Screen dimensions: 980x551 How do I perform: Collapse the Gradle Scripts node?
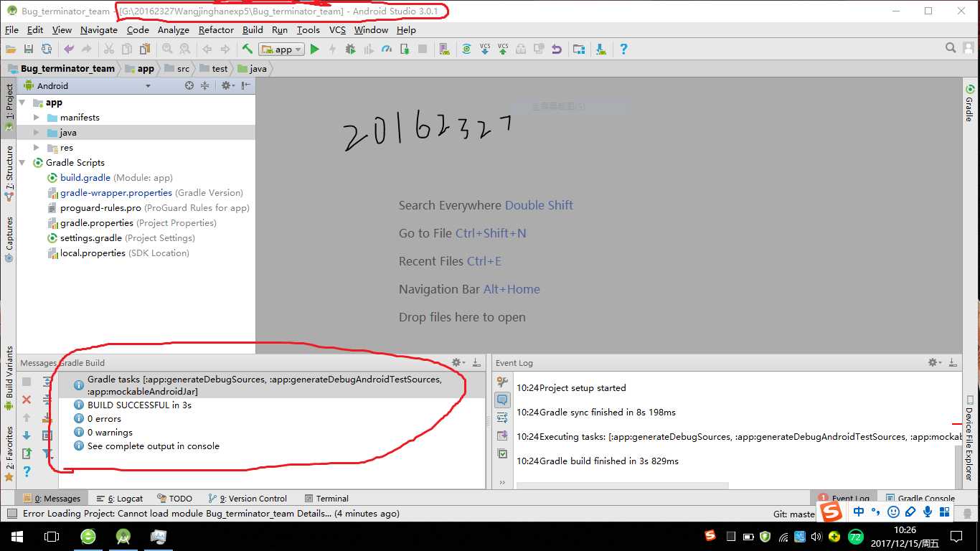[x=23, y=163]
